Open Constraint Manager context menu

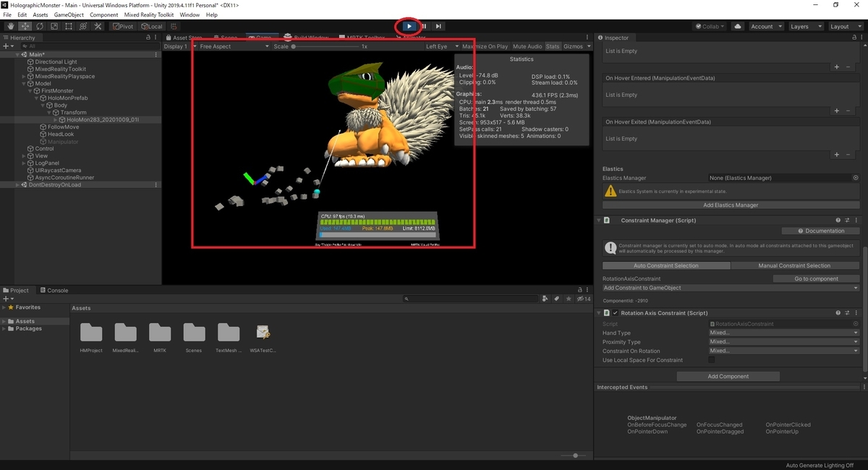pyautogui.click(x=856, y=220)
